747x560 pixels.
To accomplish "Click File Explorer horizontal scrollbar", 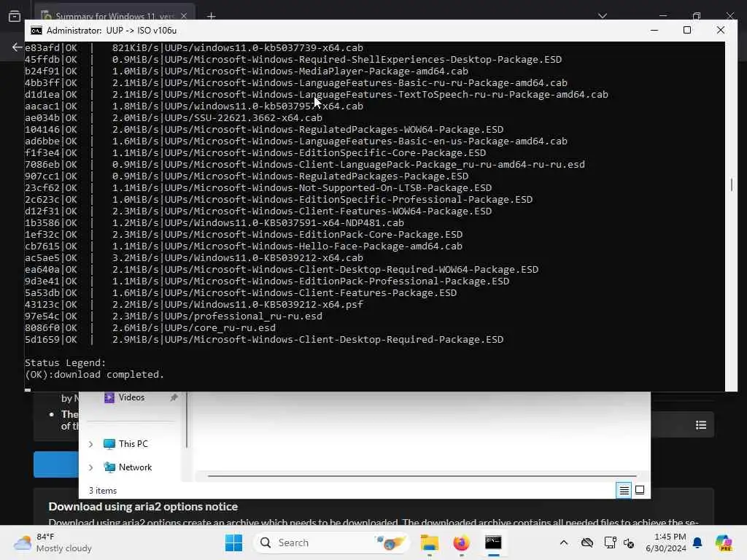I will point(422,475).
